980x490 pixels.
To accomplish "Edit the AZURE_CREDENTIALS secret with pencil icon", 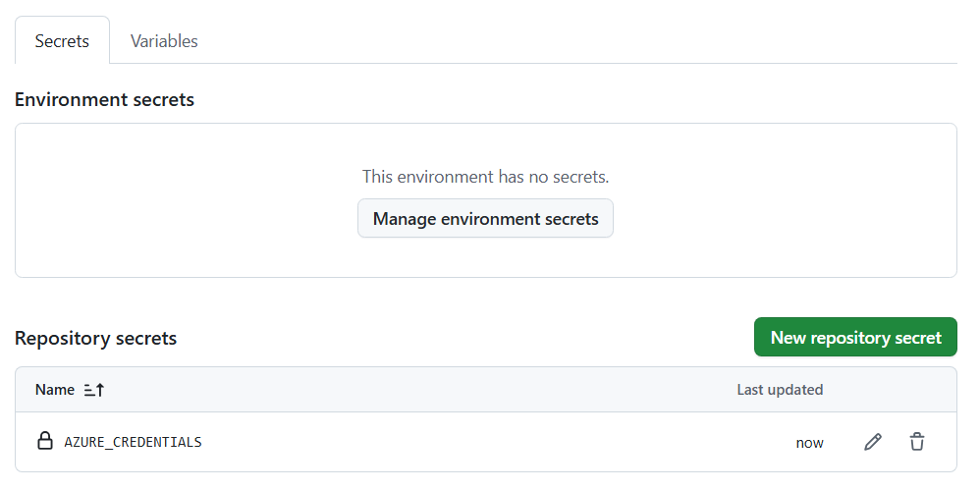I will (x=872, y=442).
